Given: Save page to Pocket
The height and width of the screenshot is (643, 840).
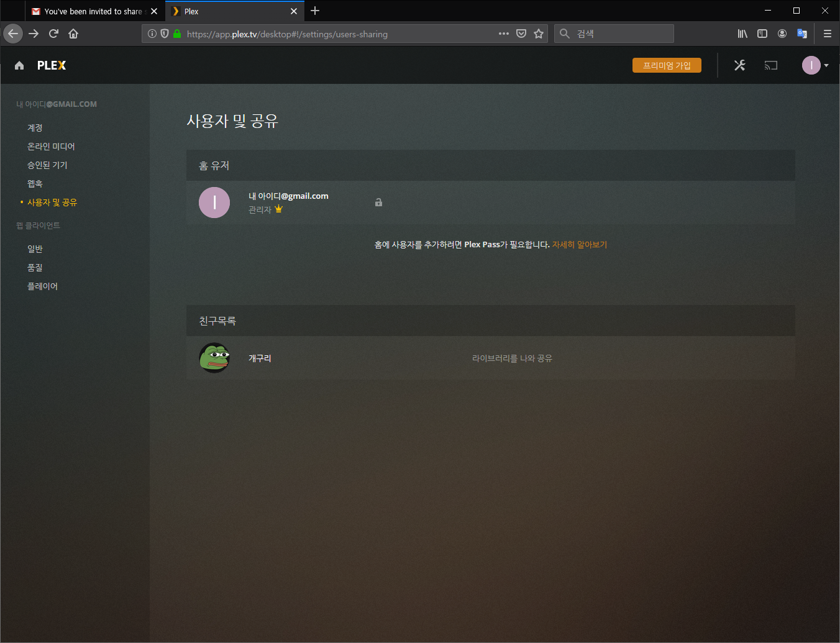Looking at the screenshot, I should click(521, 34).
